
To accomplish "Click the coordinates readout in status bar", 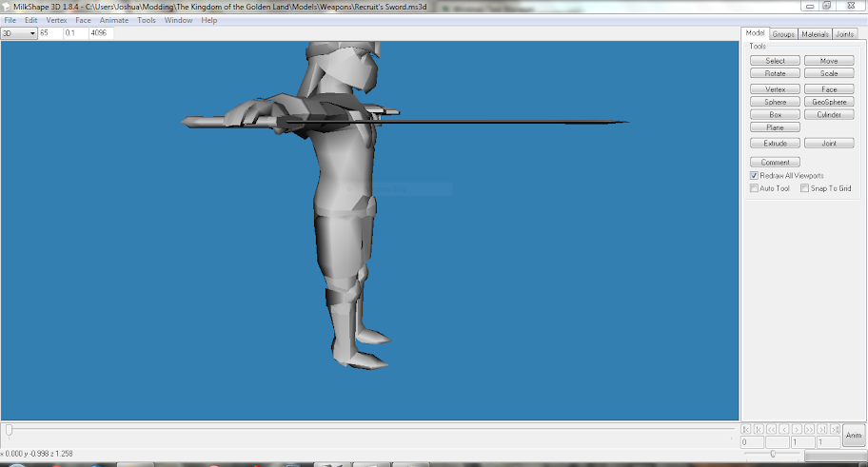I will (x=36, y=454).
